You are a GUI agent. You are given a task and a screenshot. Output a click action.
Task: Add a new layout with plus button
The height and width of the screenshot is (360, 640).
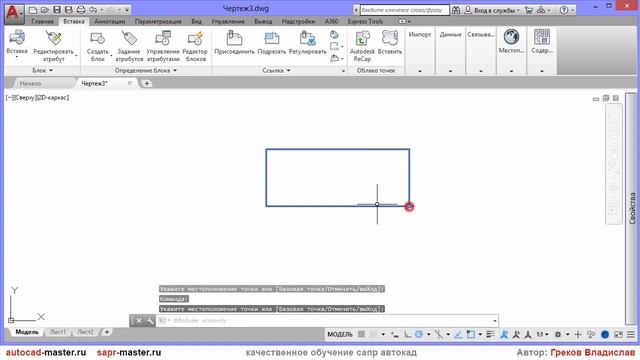pyautogui.click(x=107, y=332)
